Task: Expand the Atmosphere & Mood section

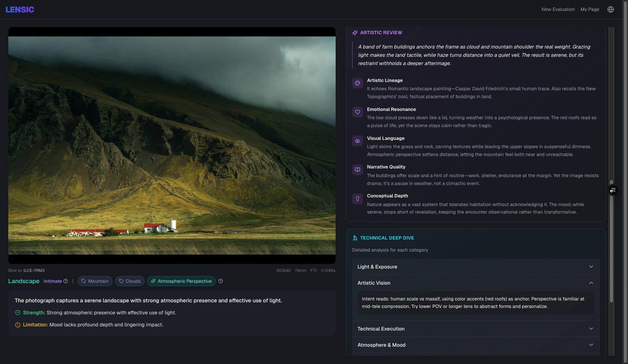Action: point(476,345)
